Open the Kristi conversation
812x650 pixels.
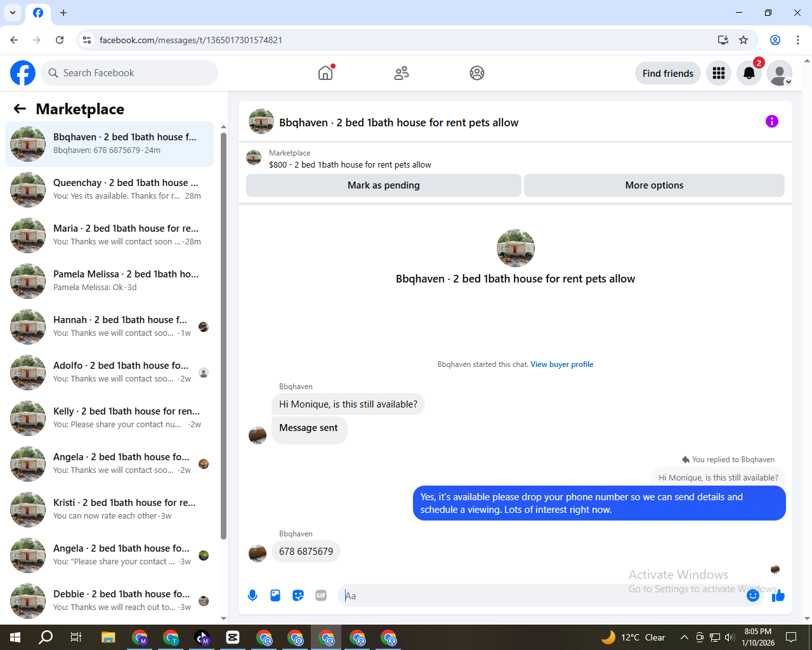(x=109, y=510)
